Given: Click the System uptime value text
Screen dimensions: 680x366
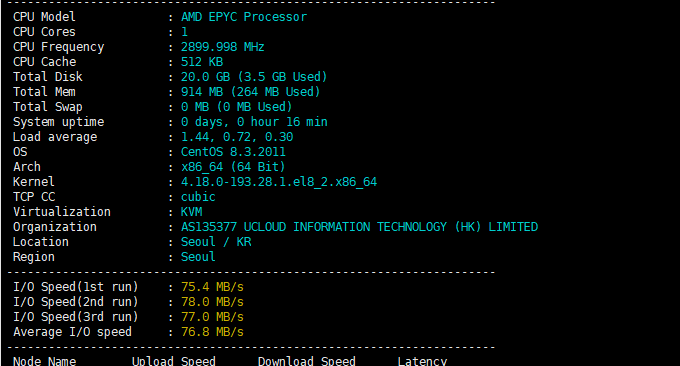Looking at the screenshot, I should (x=254, y=122).
